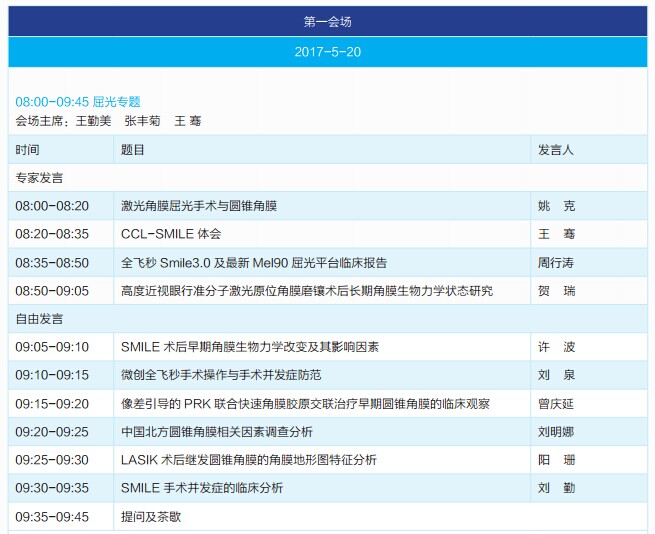Click the 第一会场 header bar
The width and height of the screenshot is (655, 534).
pyautogui.click(x=327, y=21)
